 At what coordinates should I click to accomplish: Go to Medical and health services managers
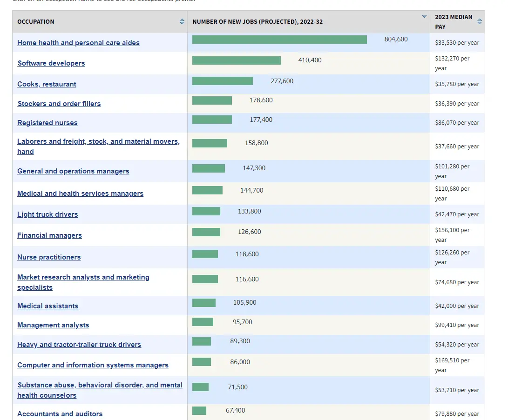tap(81, 193)
